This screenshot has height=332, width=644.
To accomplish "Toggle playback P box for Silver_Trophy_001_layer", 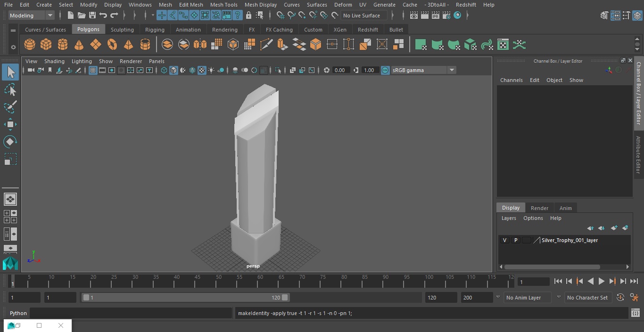I will coord(516,240).
